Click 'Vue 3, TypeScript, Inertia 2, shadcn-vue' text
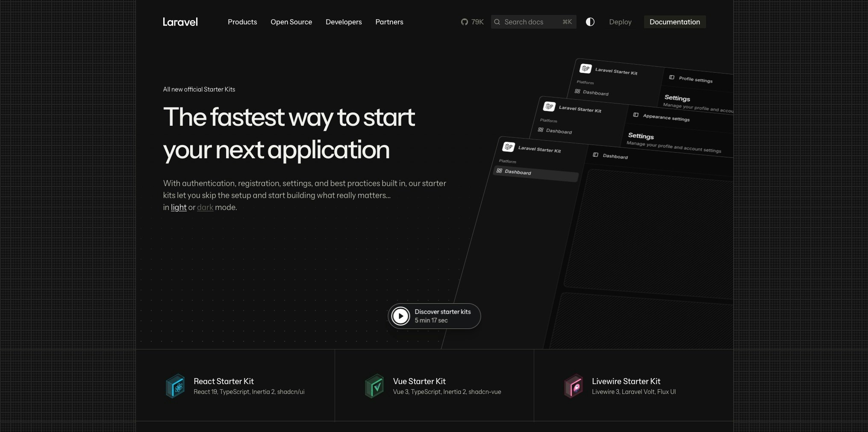Viewport: 868px width, 432px height. click(x=447, y=392)
